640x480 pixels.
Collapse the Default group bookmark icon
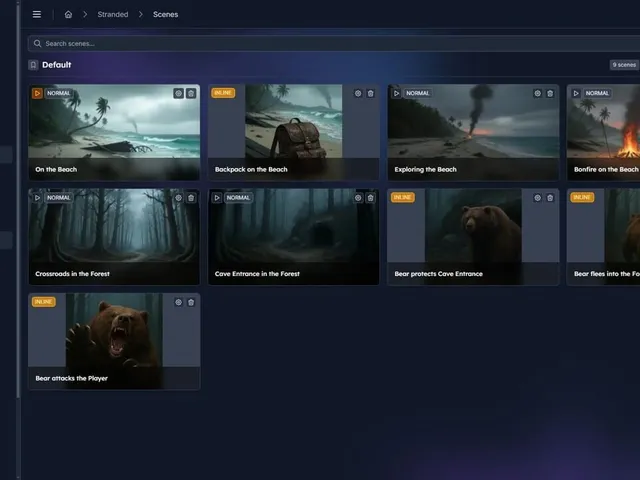point(33,65)
